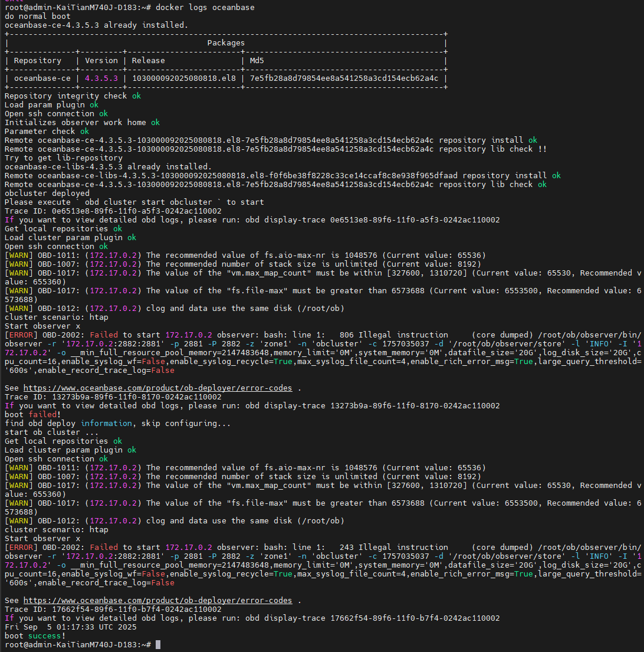The width and height of the screenshot is (644, 652).
Task: Click the 'start ob cluster ...' line
Action: 51,433
